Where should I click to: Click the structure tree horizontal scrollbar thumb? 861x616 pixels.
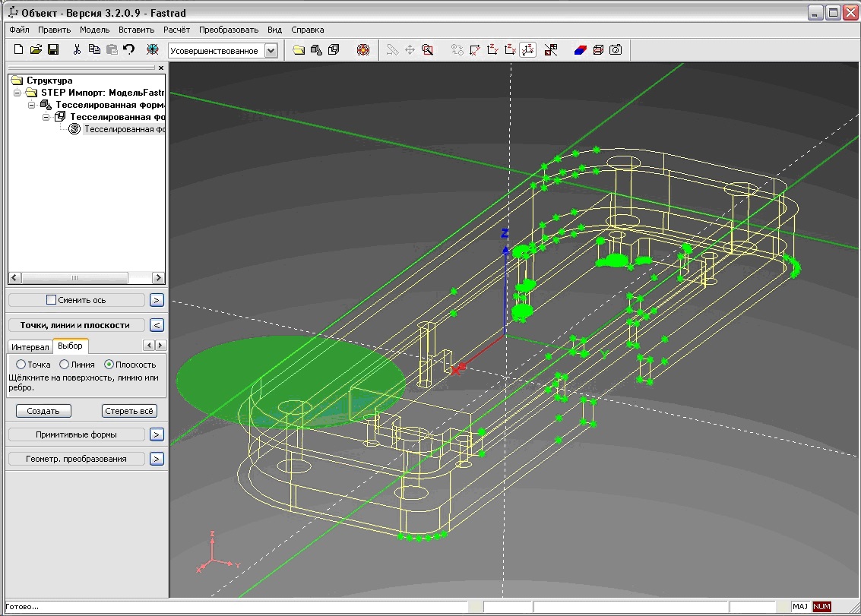tap(74, 278)
